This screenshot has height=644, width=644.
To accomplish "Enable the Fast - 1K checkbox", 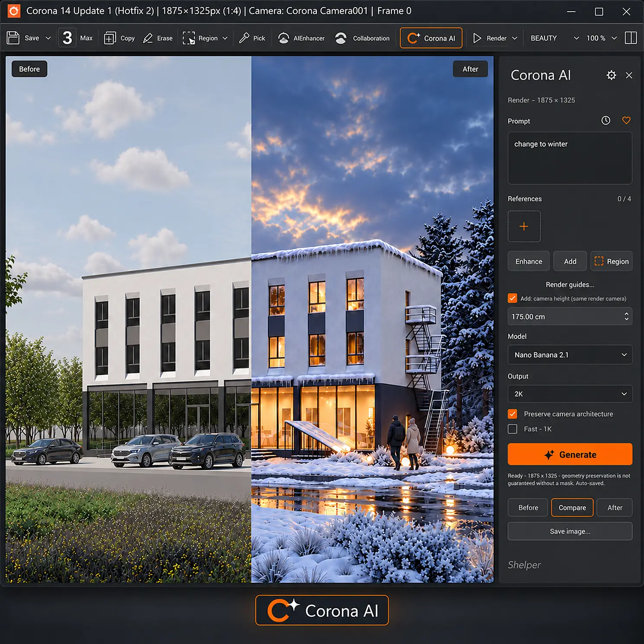I will point(512,429).
